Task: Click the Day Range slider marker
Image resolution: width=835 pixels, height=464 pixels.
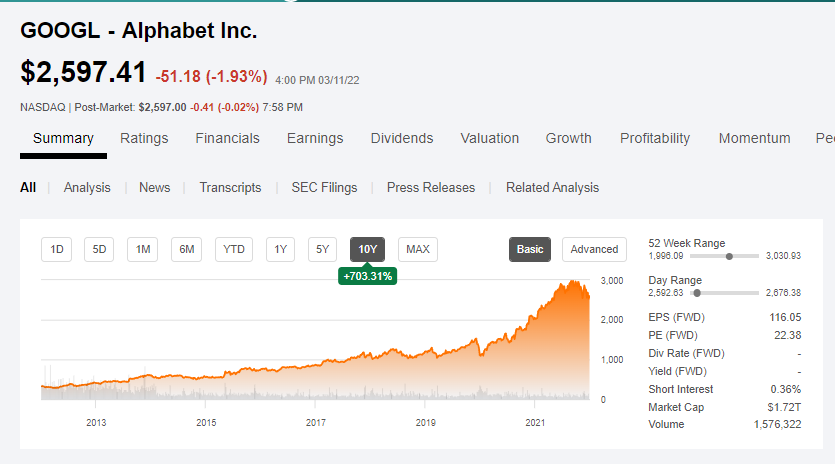Action: pyautogui.click(x=697, y=293)
